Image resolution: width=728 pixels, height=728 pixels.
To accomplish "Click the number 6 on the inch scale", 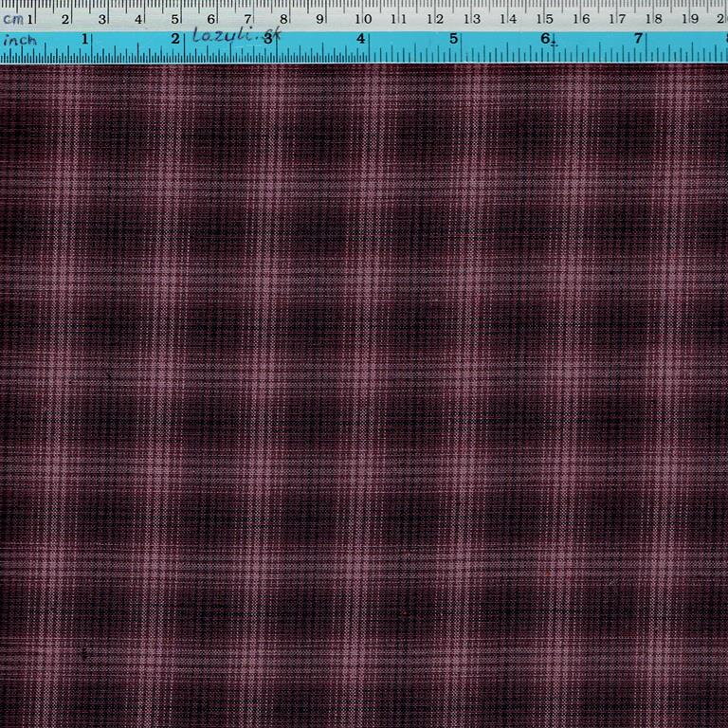I will coord(545,38).
